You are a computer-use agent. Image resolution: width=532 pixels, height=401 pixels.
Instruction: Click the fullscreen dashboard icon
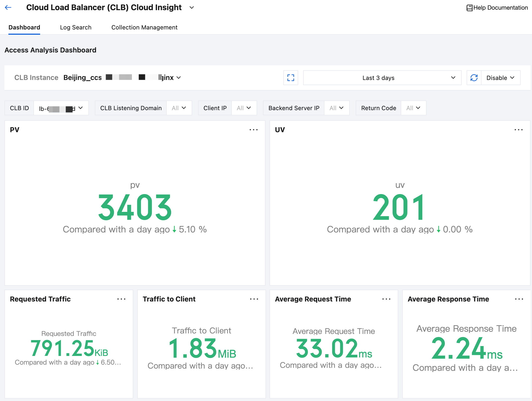click(291, 78)
